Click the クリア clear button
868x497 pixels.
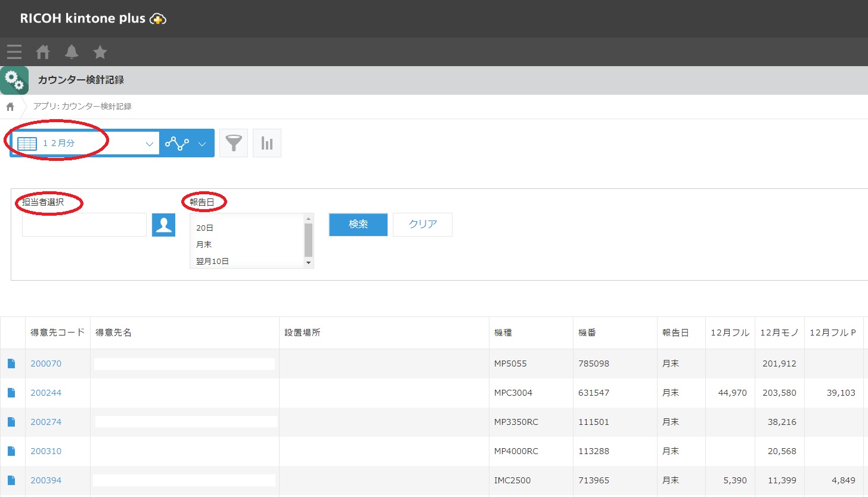(423, 225)
